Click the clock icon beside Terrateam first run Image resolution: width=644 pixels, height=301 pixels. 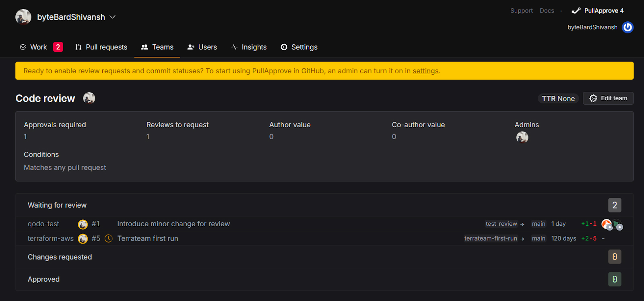(x=109, y=239)
